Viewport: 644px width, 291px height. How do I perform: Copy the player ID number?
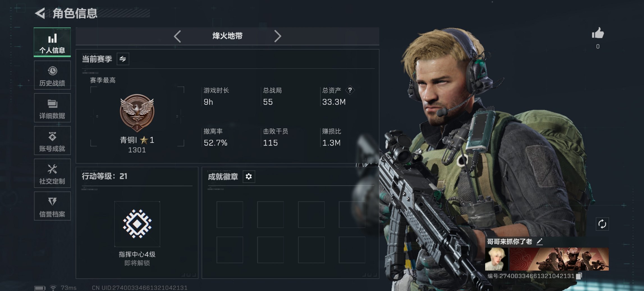[579, 276]
